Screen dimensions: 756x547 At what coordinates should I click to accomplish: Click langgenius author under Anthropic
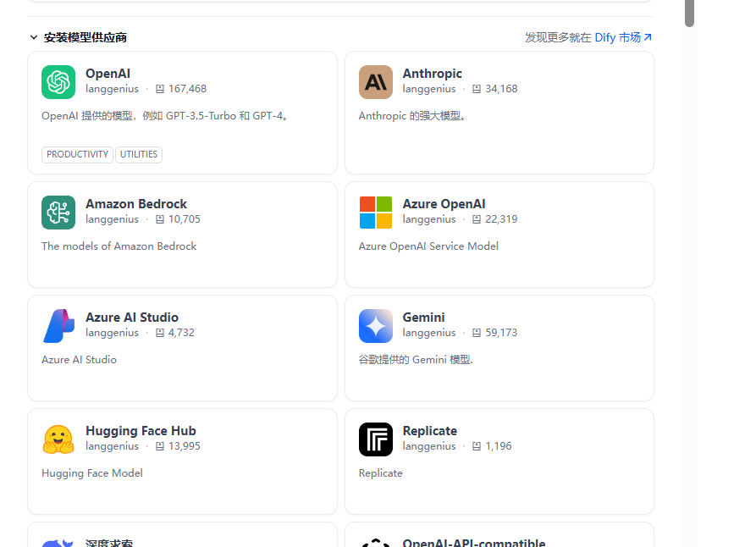click(x=429, y=89)
